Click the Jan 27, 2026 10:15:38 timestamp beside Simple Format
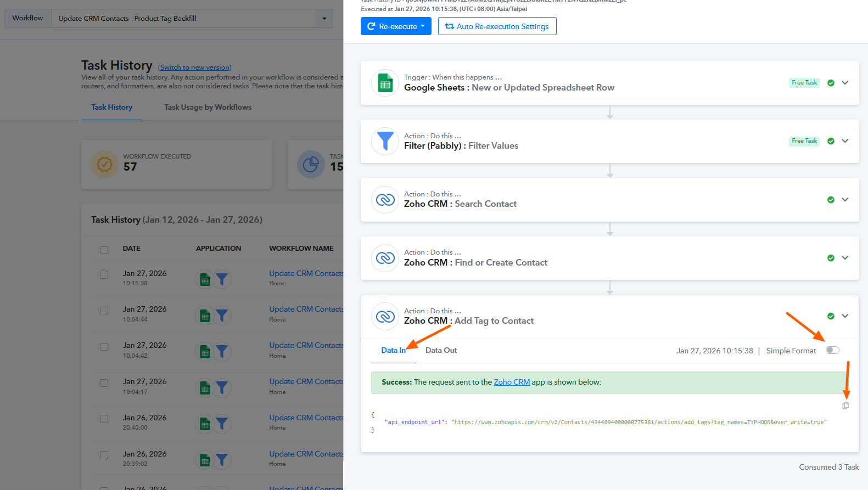The image size is (868, 490). click(715, 351)
